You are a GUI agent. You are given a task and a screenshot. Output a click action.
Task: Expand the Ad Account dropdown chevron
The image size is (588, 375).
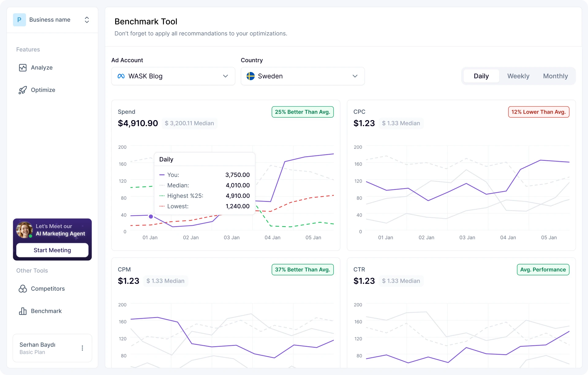coord(225,76)
